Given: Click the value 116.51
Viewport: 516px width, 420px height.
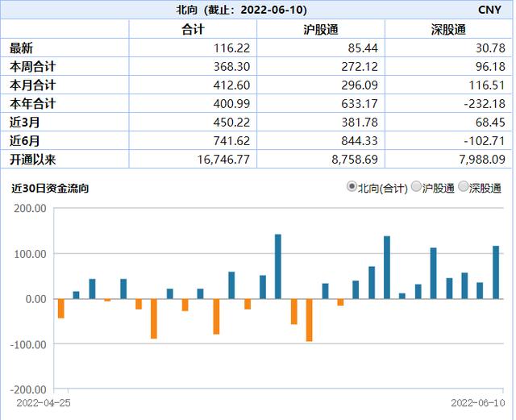Looking at the screenshot, I should tap(487, 85).
